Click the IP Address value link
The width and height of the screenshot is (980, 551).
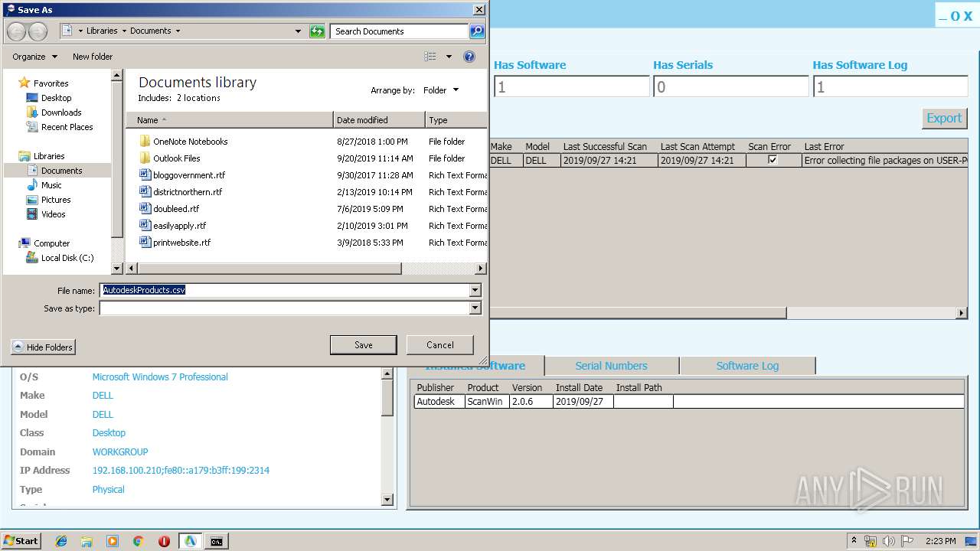(x=181, y=471)
